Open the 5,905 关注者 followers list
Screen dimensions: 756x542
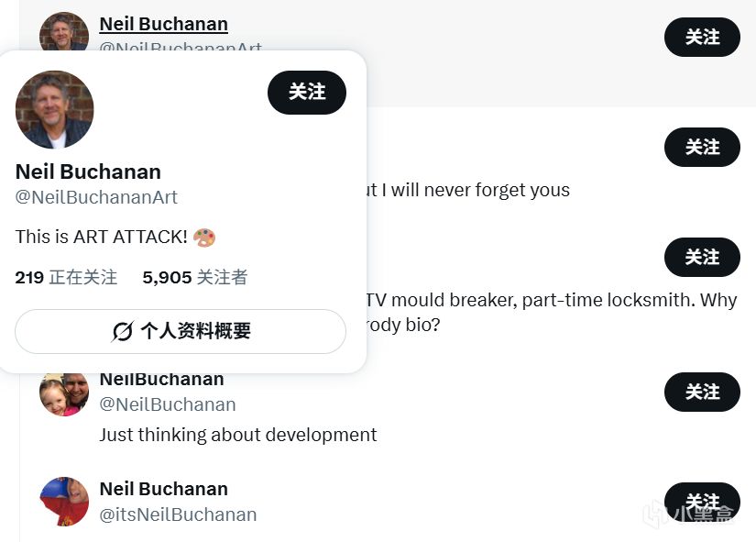click(x=194, y=277)
